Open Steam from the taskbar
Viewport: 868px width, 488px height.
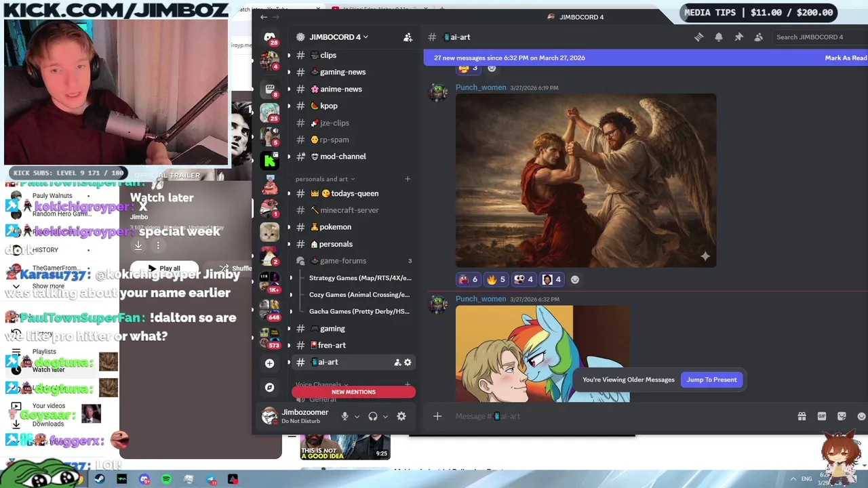[x=100, y=479]
